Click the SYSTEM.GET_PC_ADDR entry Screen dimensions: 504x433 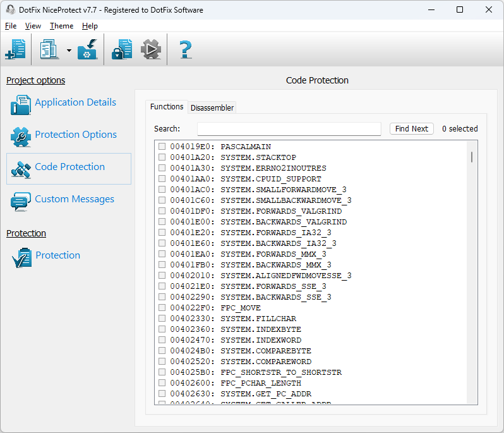click(x=266, y=394)
